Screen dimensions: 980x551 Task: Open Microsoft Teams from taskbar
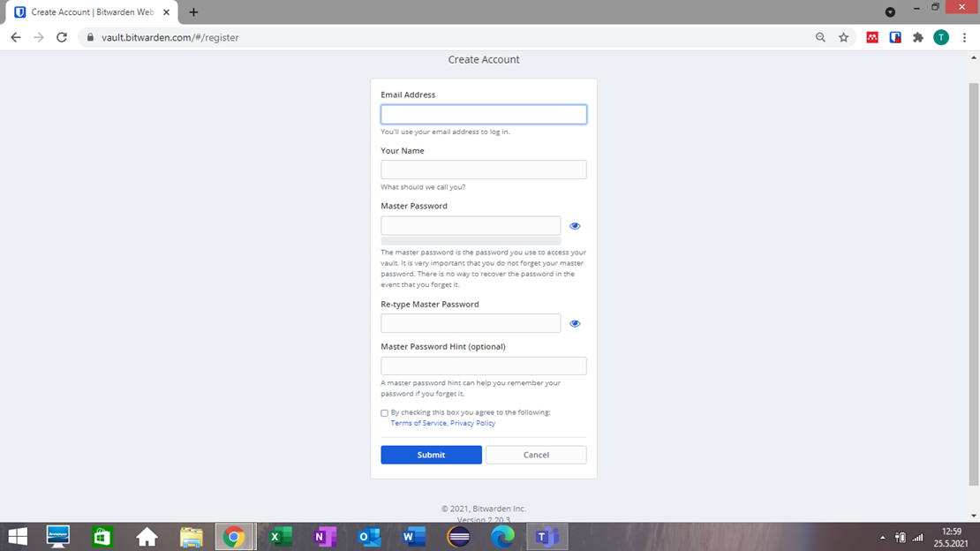point(547,537)
